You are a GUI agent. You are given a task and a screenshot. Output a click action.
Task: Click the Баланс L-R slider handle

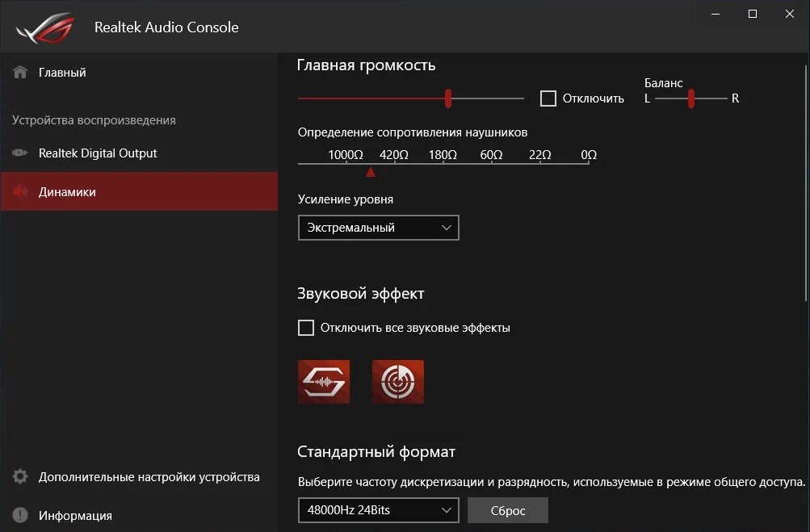coord(691,98)
